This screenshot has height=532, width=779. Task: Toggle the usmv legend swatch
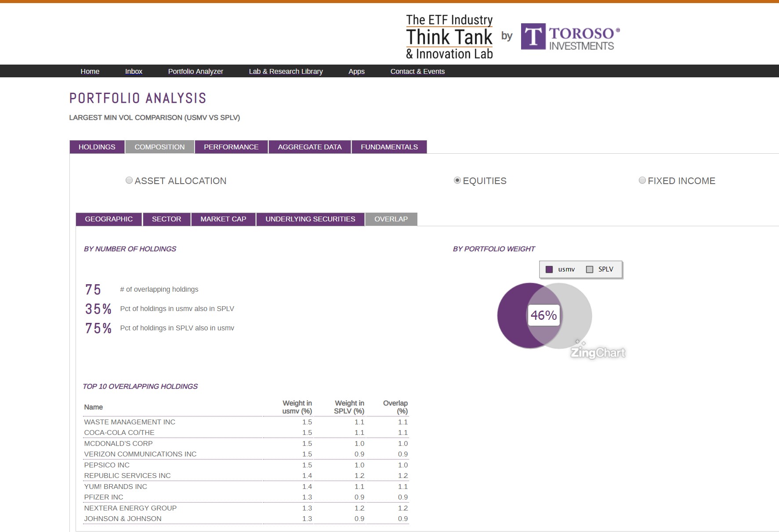(549, 269)
